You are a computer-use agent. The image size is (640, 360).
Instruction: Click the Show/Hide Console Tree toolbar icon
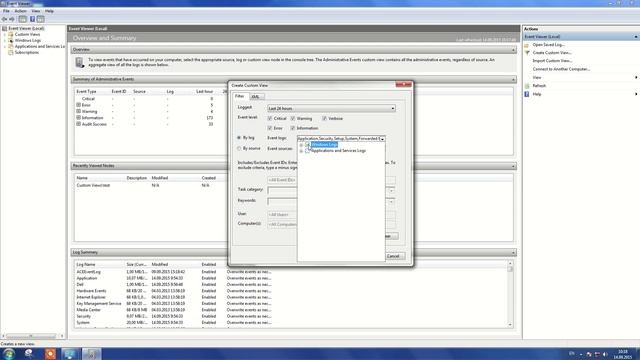click(22, 19)
